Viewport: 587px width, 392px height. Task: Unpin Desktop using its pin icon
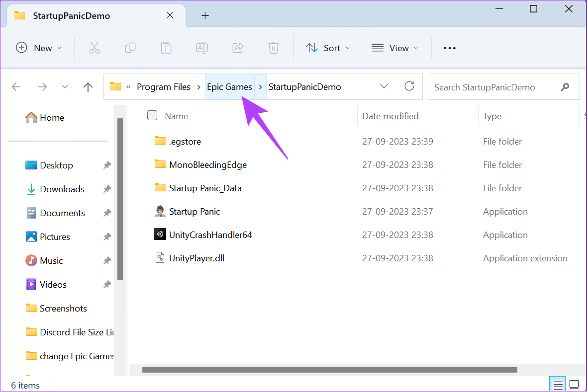point(107,165)
